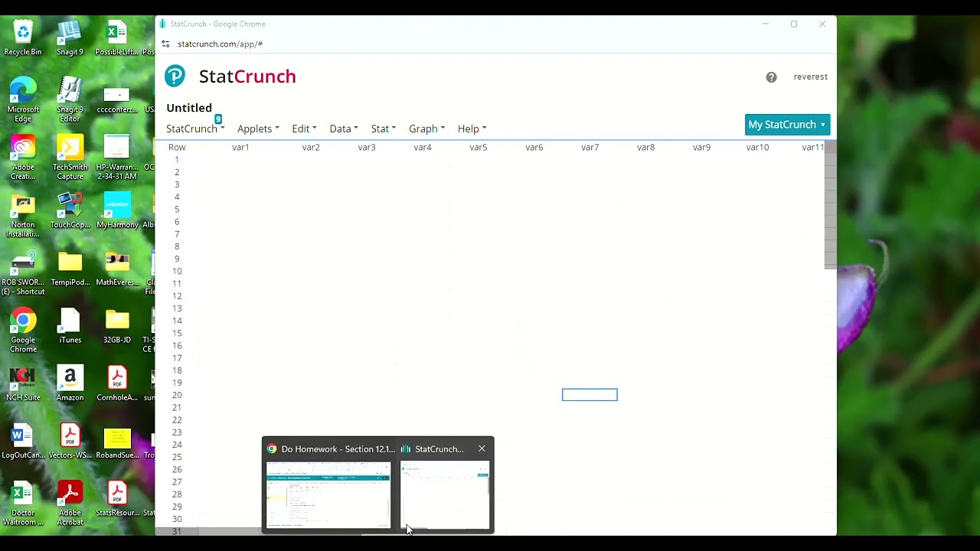Select the cccconferz desktop icon
The height and width of the screenshot is (551, 980).
tap(116, 100)
